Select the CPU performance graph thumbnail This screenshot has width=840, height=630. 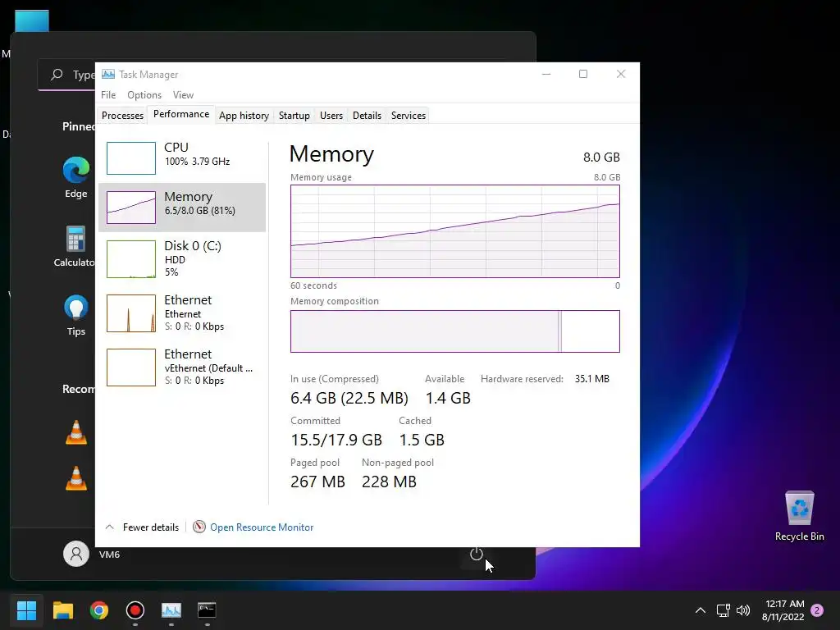coord(131,158)
